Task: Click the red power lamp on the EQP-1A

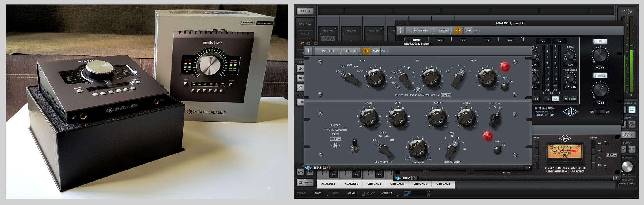Action: [487, 136]
